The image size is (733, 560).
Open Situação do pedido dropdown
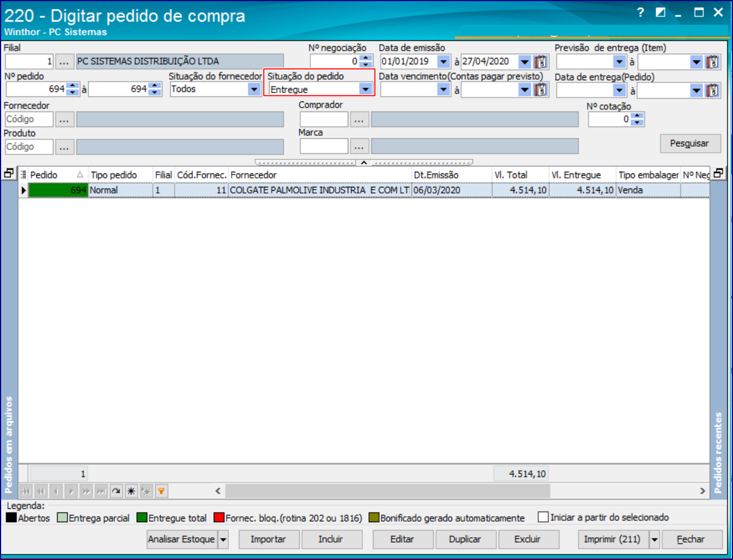pyautogui.click(x=366, y=89)
